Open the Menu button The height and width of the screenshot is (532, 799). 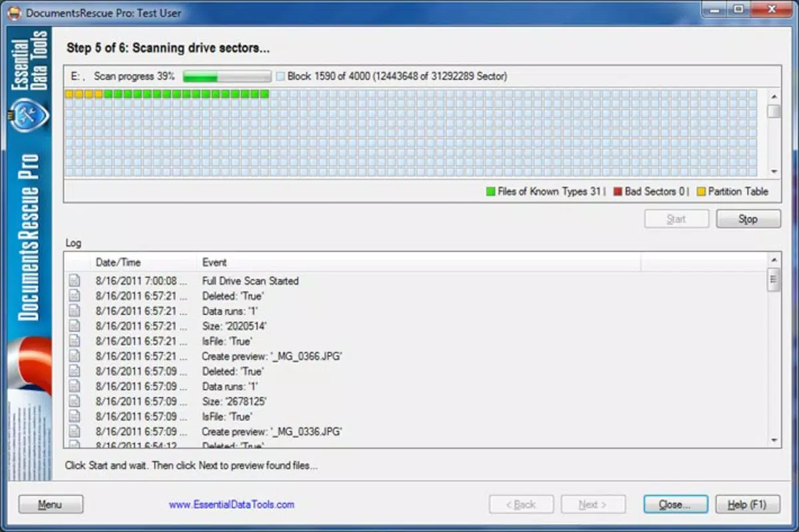point(51,504)
